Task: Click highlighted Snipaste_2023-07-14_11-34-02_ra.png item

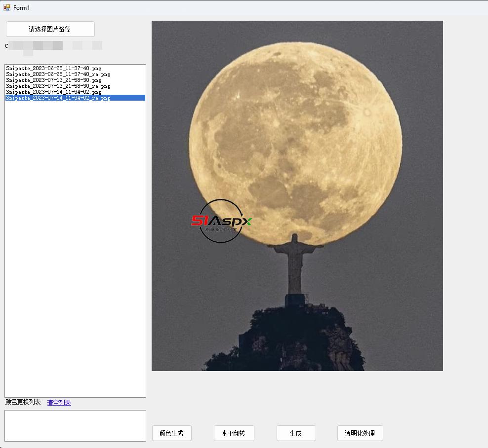Action: (x=58, y=98)
